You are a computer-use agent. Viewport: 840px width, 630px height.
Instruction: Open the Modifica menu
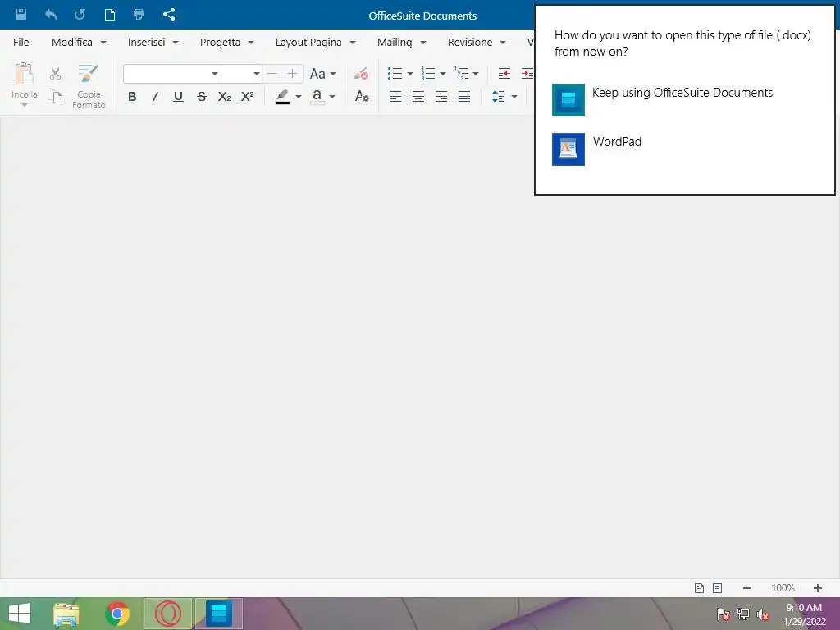(79, 43)
